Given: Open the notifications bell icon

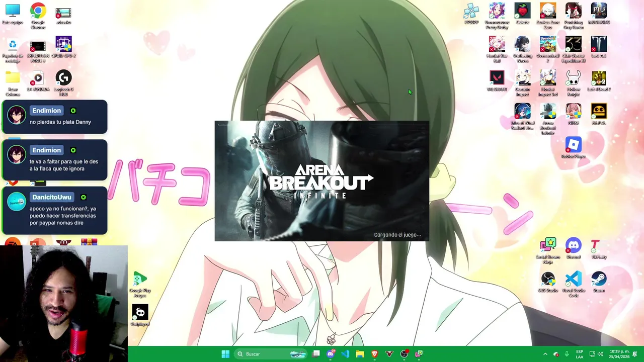Looking at the screenshot, I should (x=635, y=354).
